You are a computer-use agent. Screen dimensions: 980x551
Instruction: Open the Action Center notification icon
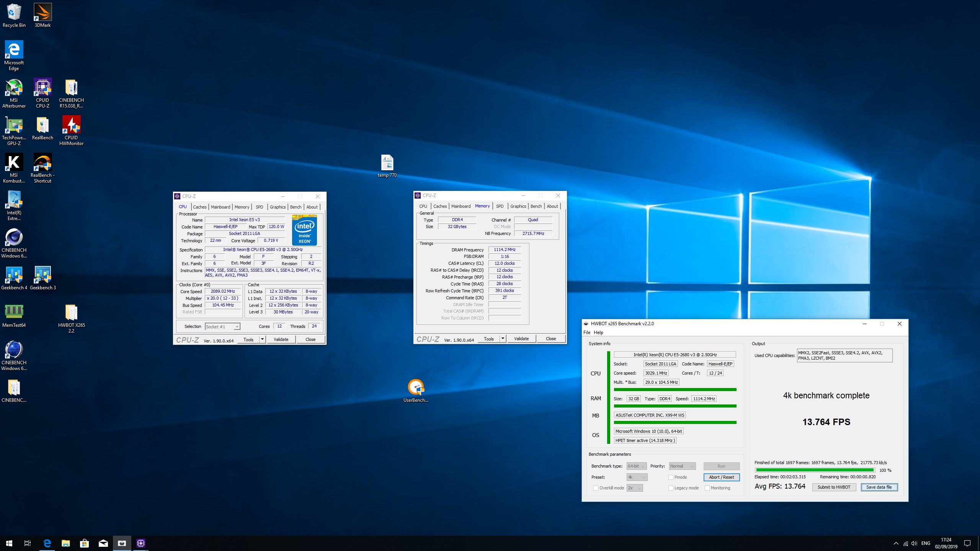967,543
